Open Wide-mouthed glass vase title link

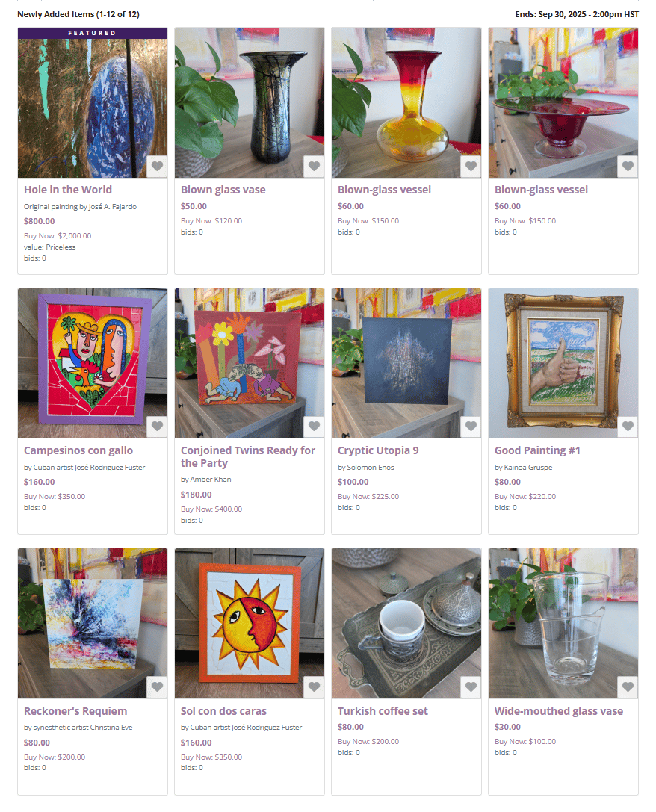coord(559,711)
